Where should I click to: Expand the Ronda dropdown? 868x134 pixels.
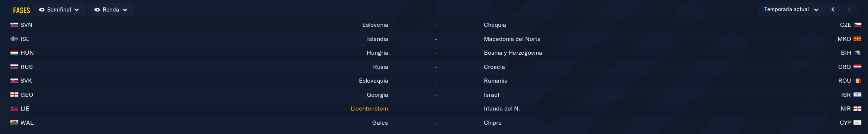pos(111,10)
